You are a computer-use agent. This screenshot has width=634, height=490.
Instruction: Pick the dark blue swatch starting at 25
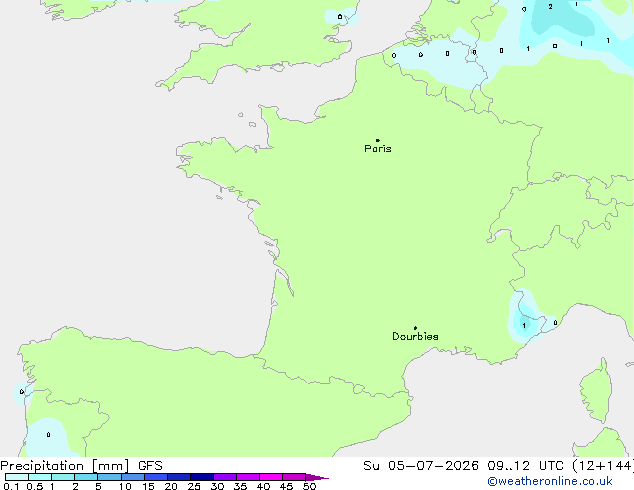click(x=201, y=477)
